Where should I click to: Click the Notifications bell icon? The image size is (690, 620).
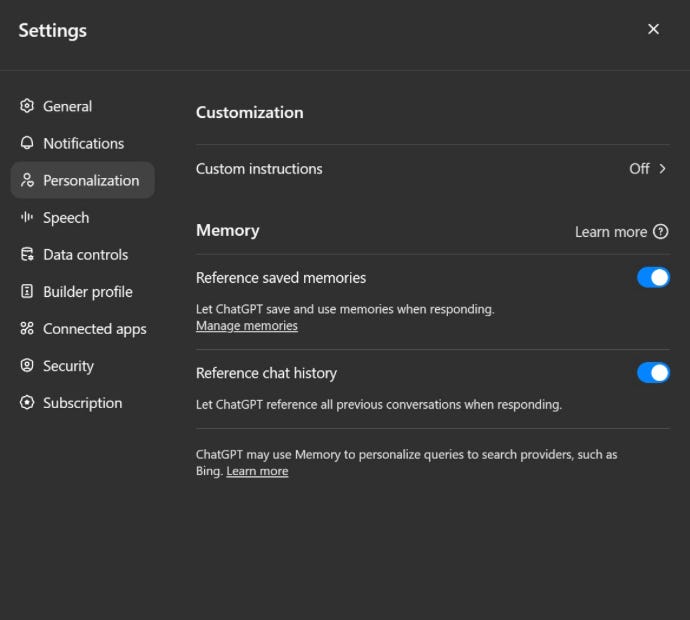point(27,143)
